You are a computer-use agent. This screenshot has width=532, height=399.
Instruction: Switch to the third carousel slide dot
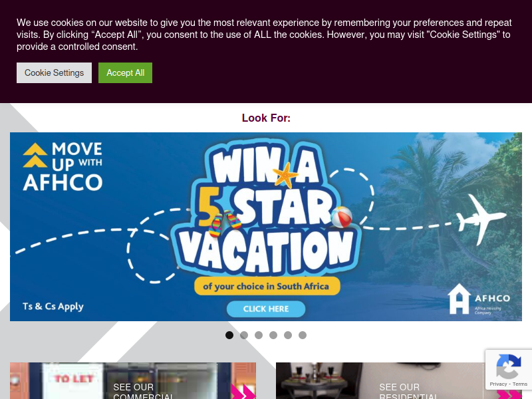coord(259,335)
